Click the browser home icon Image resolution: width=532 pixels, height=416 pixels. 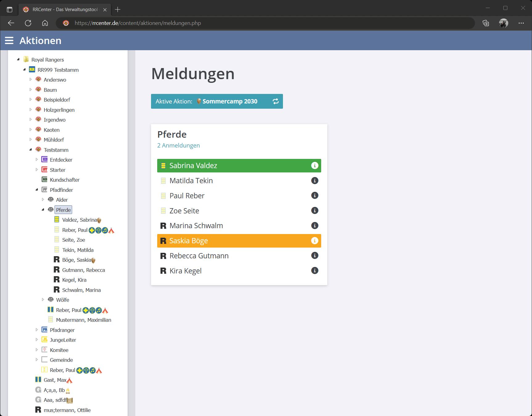coord(45,23)
